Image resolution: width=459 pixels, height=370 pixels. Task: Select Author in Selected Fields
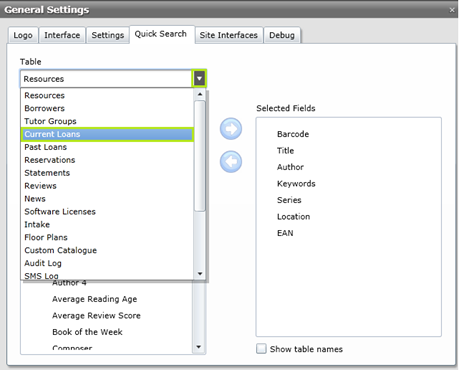pyautogui.click(x=290, y=167)
